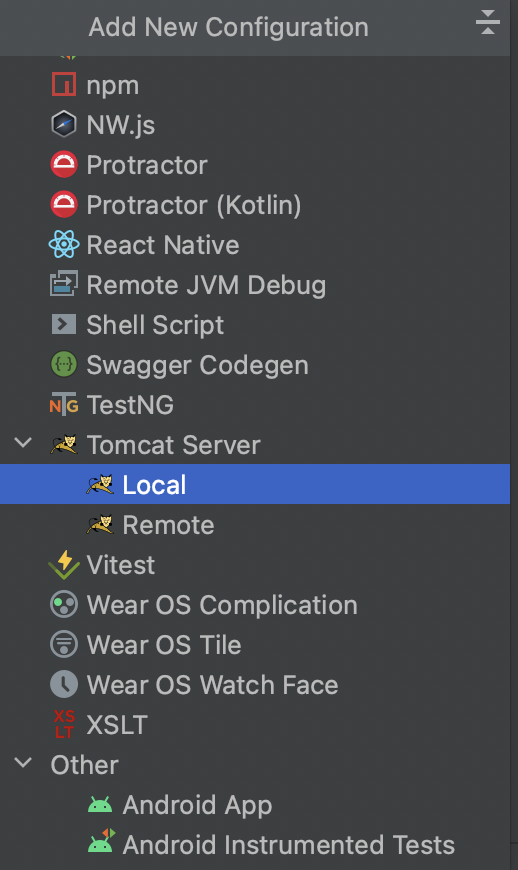Choose Android App configuration
Image resolution: width=518 pixels, height=870 pixels.
click(x=197, y=805)
